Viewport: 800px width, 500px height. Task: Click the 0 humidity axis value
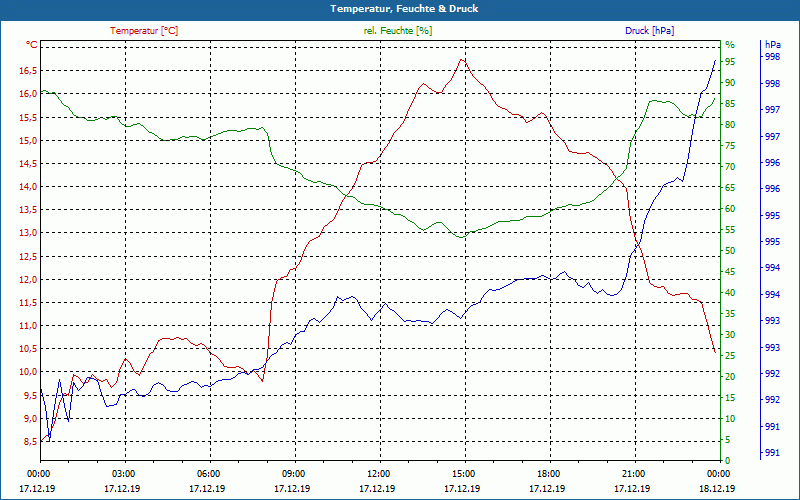click(728, 461)
